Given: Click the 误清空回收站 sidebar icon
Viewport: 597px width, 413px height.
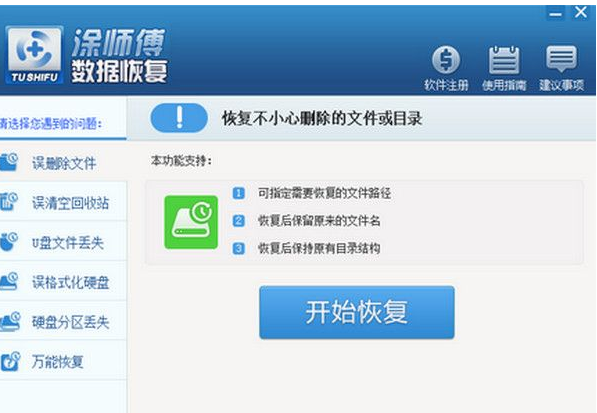Looking at the screenshot, I should click(9, 202).
